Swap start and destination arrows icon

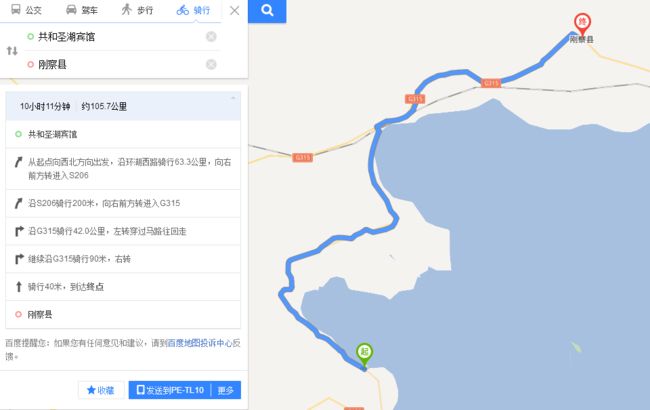click(12, 51)
